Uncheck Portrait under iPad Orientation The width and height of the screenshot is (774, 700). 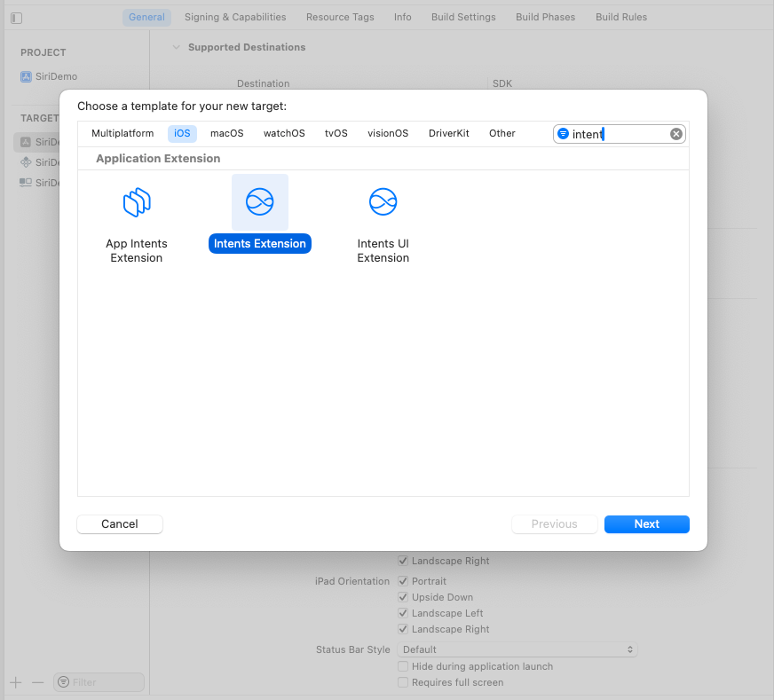(403, 581)
